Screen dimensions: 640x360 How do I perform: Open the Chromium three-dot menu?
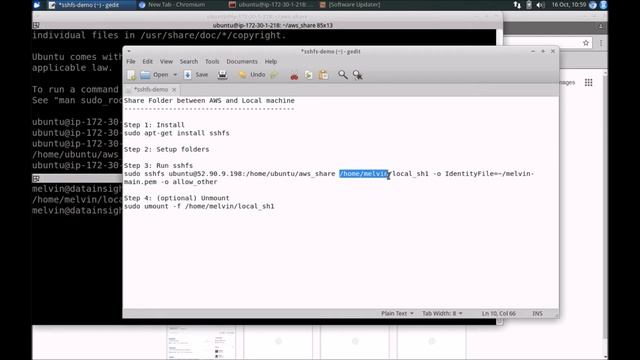[601, 42]
